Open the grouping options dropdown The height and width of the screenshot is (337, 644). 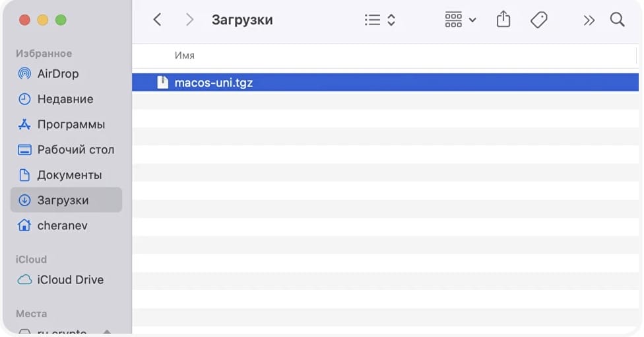[460, 20]
